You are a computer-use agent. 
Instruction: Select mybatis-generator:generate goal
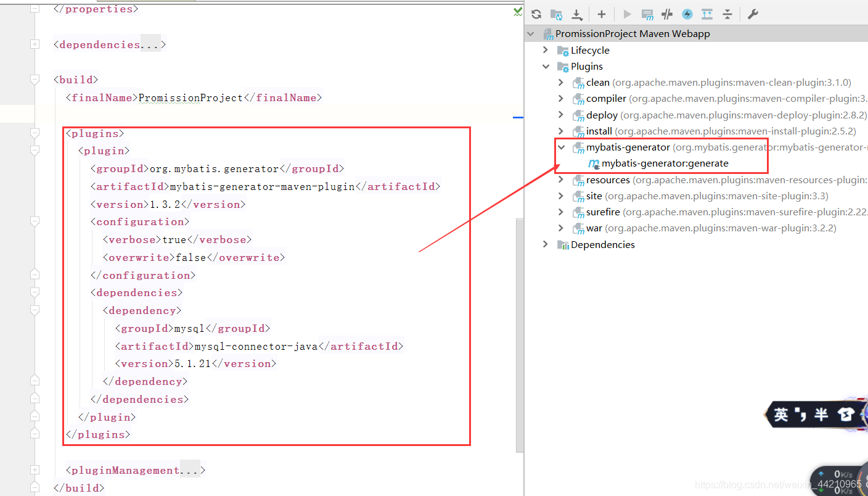pos(665,163)
